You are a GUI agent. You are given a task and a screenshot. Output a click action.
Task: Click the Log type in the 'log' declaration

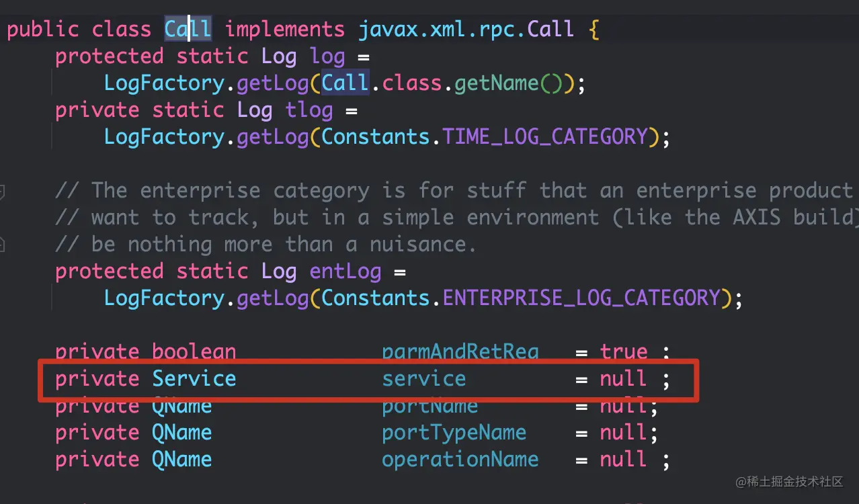click(279, 56)
